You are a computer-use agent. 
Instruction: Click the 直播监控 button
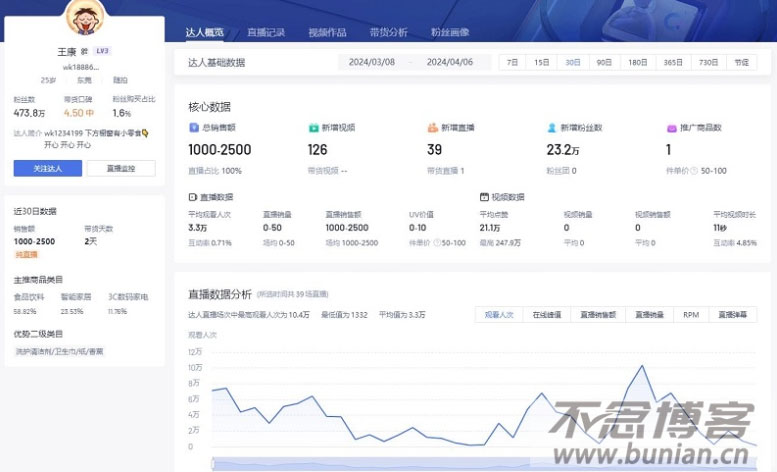click(x=121, y=168)
